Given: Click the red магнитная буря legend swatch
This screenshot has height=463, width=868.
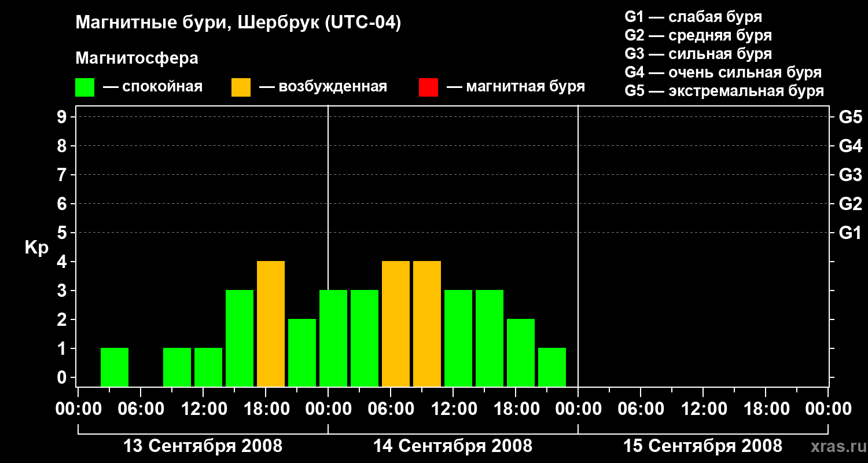Looking at the screenshot, I should click(x=428, y=87).
